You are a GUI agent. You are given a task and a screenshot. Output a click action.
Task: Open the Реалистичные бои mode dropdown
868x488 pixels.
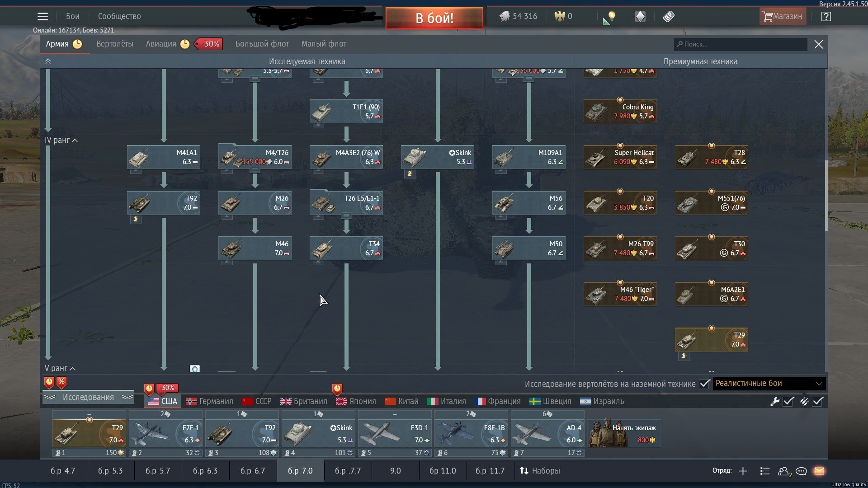point(769,384)
